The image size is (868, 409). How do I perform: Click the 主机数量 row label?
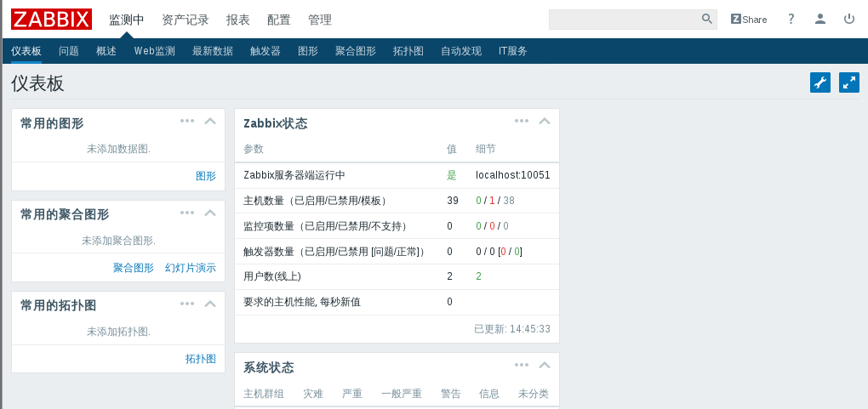315,201
